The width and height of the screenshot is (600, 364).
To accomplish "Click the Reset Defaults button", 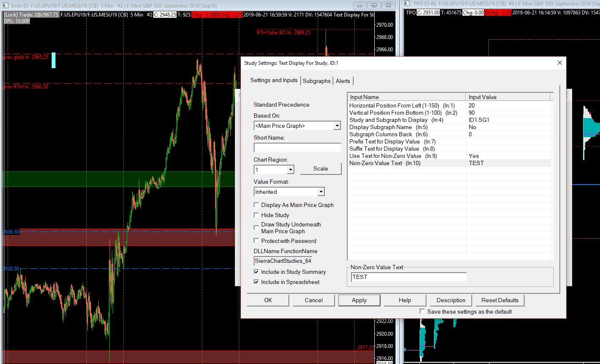I will [500, 300].
